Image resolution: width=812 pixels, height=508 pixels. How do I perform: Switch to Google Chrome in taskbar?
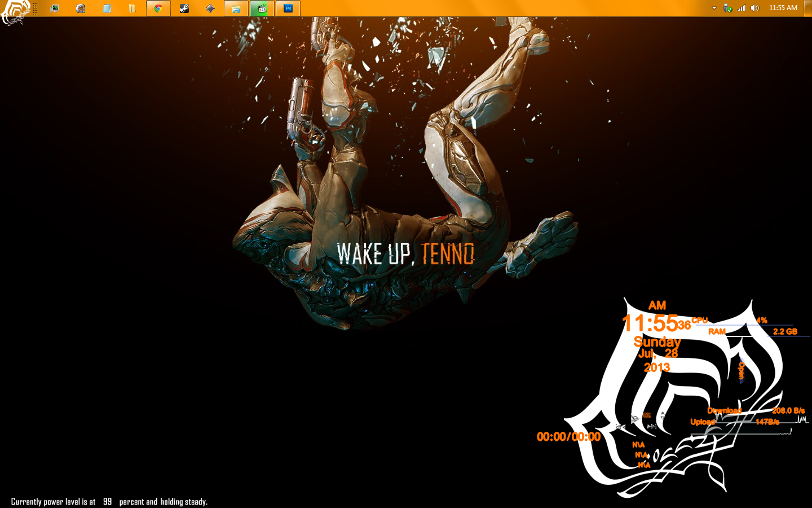point(158,8)
